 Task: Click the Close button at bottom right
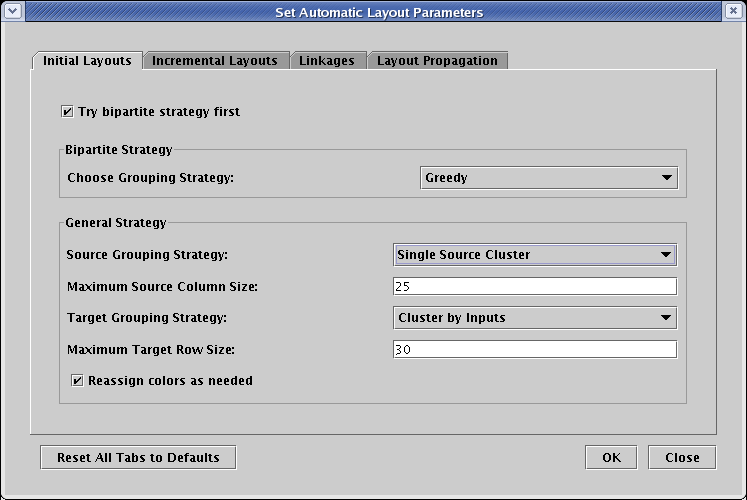click(x=682, y=457)
